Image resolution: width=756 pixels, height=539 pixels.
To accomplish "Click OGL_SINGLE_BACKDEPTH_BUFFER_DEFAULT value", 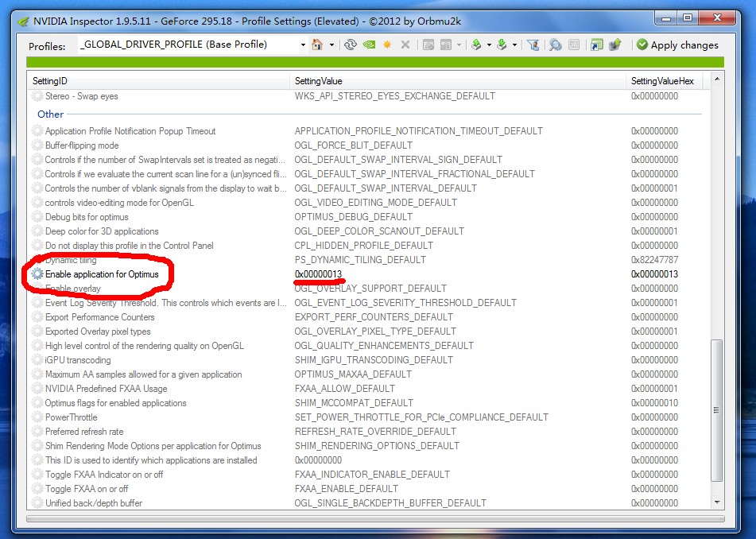I will (390, 503).
